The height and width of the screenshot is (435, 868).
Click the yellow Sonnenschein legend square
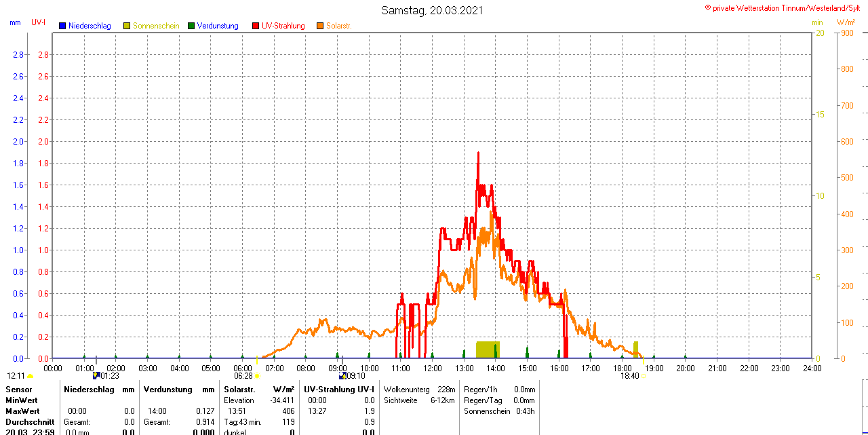[x=127, y=26]
